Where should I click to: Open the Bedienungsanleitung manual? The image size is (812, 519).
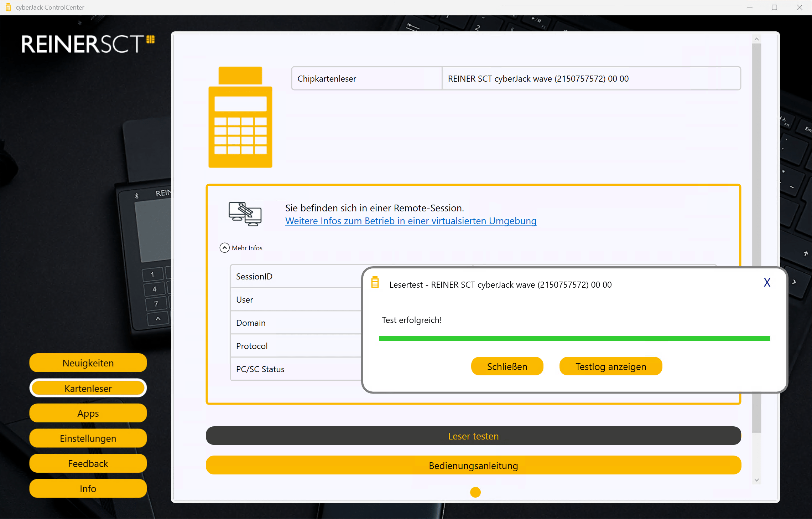(x=473, y=465)
